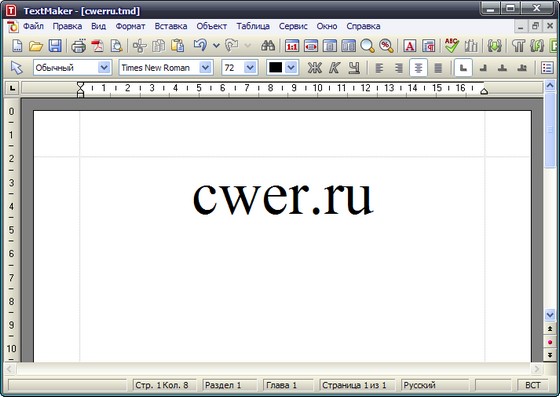Click the Русский language status bar field

click(435, 385)
